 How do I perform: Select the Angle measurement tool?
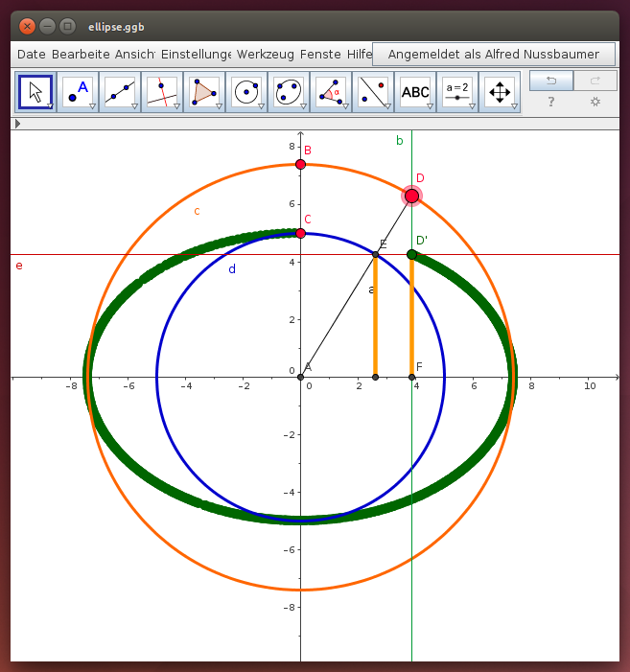(x=331, y=92)
